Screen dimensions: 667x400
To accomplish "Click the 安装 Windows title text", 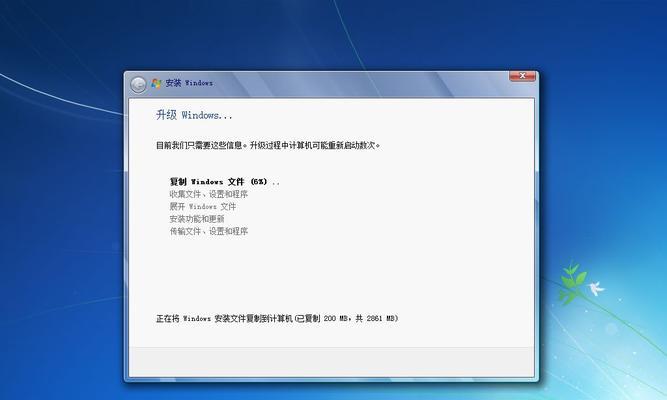I will coord(189,83).
